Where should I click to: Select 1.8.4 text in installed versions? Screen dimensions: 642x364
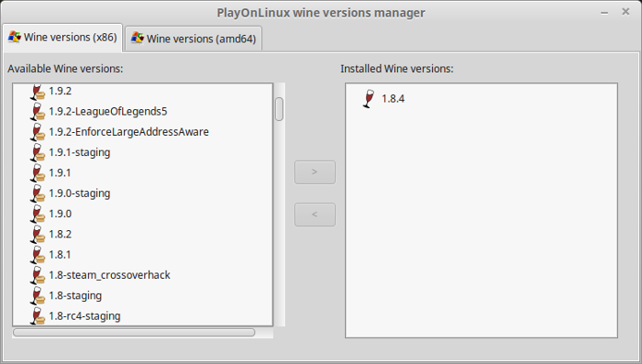pos(393,99)
